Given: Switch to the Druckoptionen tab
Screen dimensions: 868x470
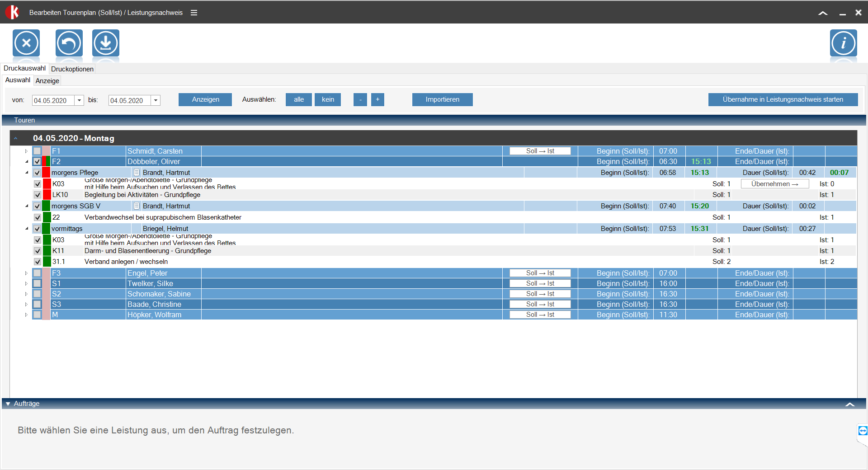Looking at the screenshot, I should [72, 69].
